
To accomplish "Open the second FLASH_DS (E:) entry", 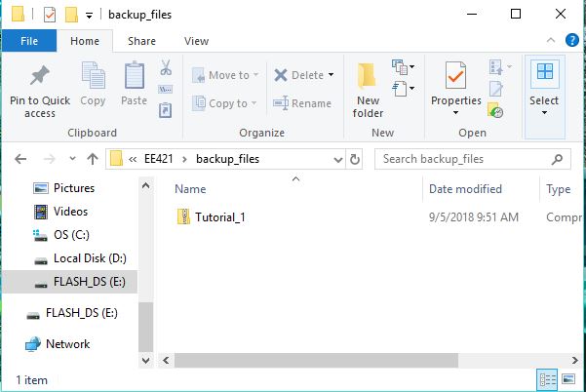I will 72,313.
